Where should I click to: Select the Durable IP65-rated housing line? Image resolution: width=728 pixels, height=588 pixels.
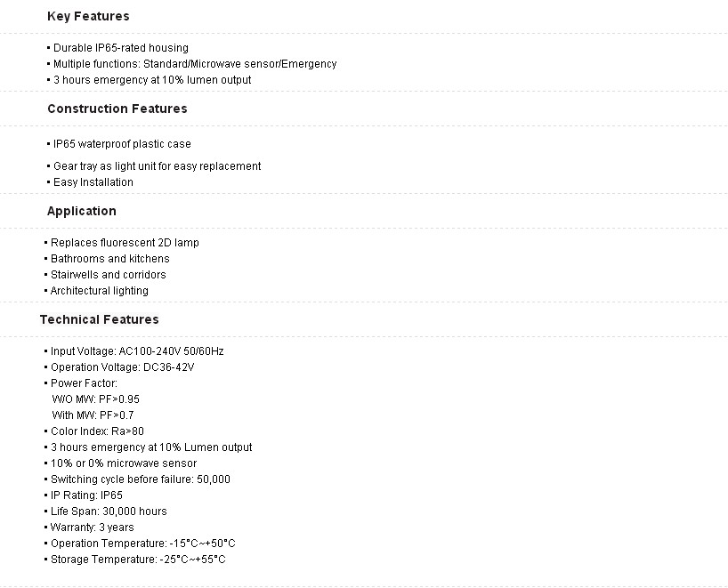(x=120, y=48)
